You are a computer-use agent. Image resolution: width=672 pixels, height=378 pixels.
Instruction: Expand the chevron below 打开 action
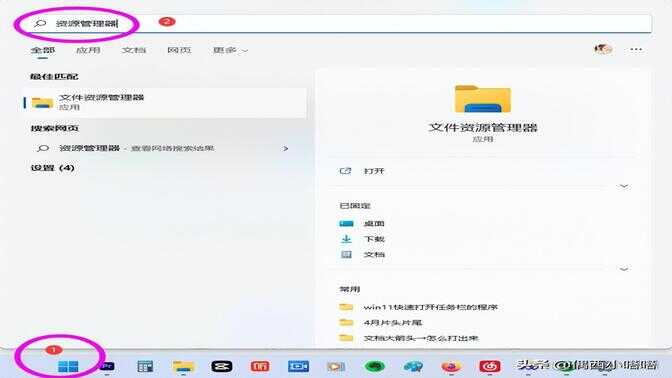click(x=624, y=186)
